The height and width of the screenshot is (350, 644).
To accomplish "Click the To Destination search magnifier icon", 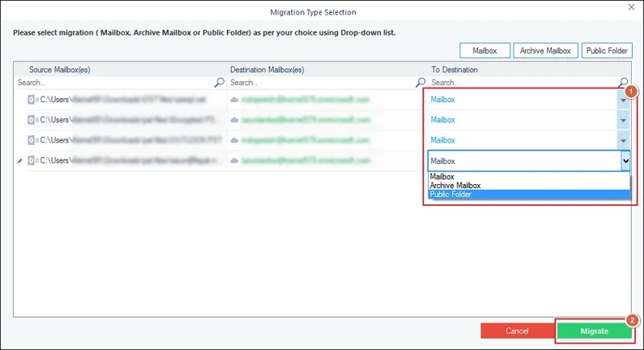I will (x=623, y=83).
